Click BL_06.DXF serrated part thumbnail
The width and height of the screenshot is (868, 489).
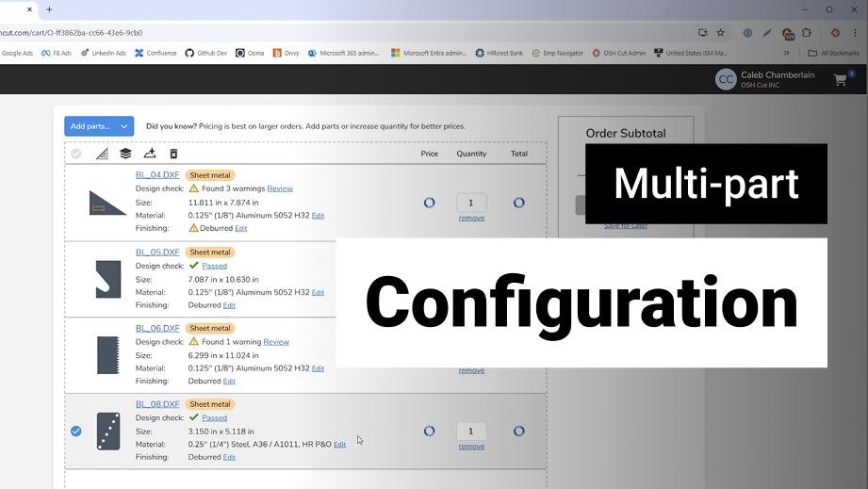point(108,355)
